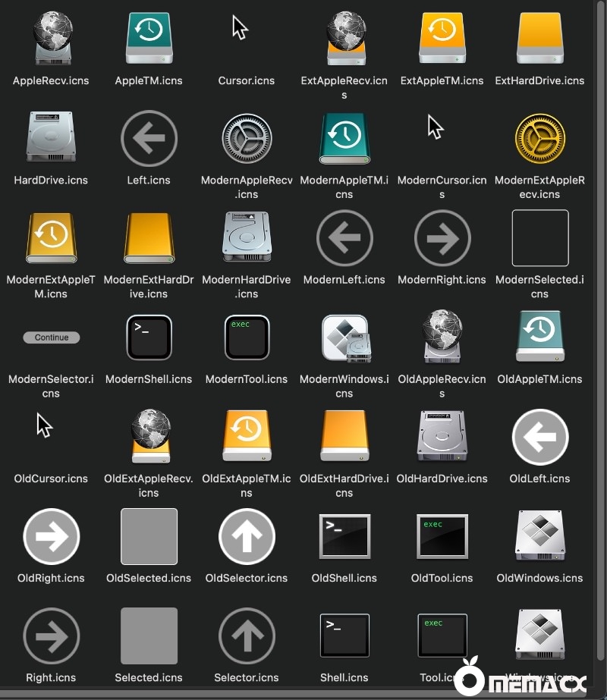Viewport: 607px width, 700px height.
Task: Select the OldSelected.icns gray square thumbnail
Action: 149,536
